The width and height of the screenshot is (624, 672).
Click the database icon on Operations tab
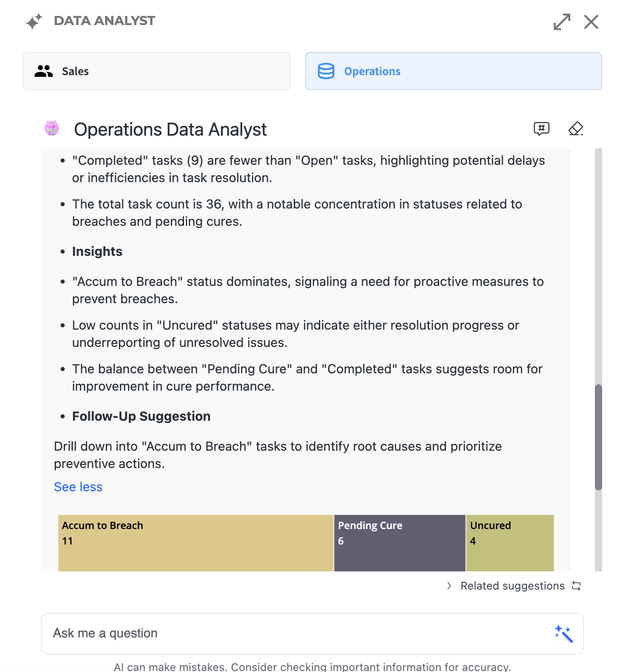[326, 71]
